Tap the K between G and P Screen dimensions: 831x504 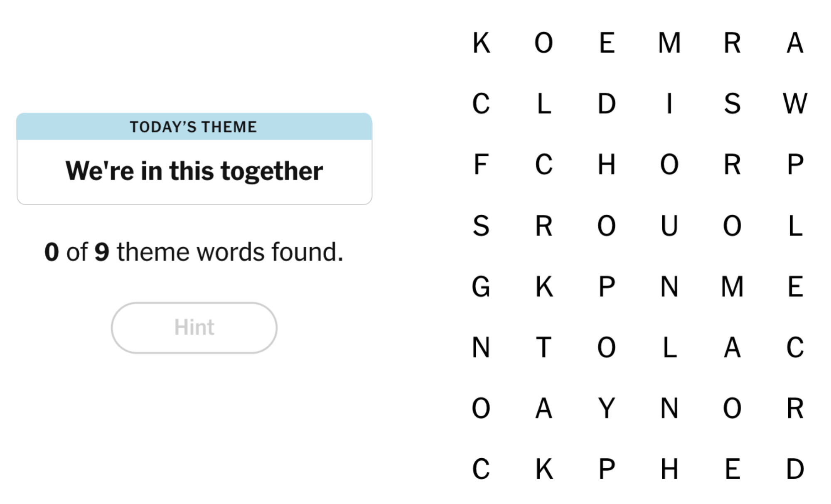click(543, 287)
